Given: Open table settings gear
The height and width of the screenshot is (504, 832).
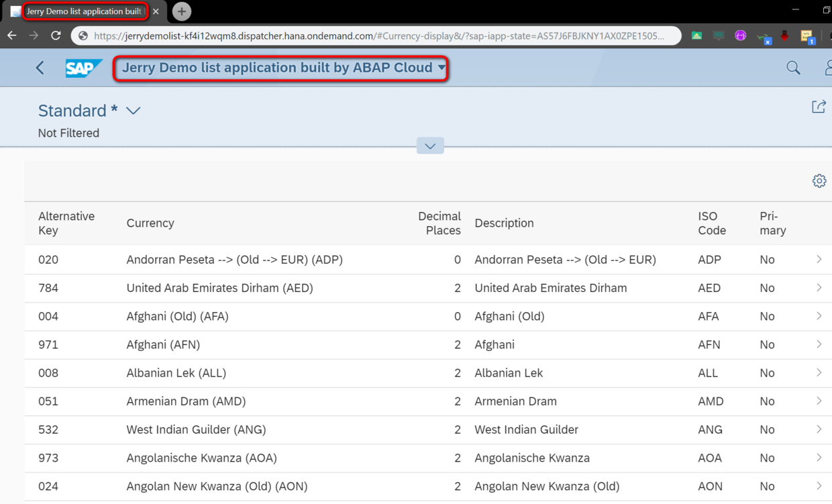Looking at the screenshot, I should pos(819,181).
